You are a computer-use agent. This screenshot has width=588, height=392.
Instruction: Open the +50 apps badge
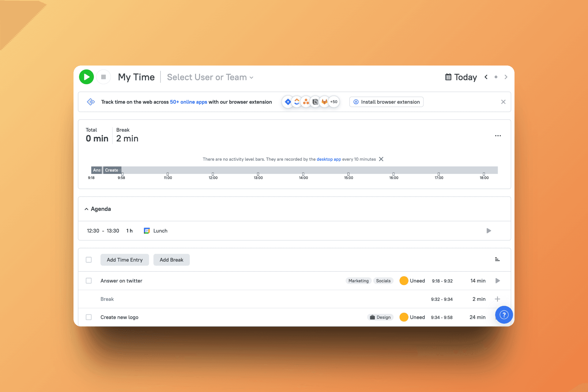tap(334, 102)
